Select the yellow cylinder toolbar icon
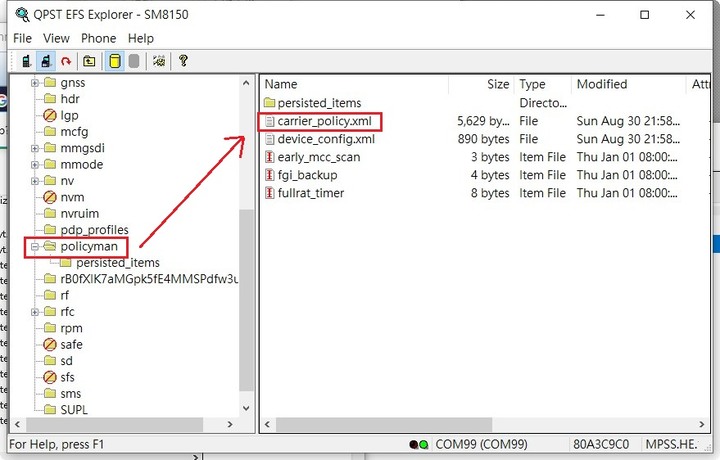The image size is (720, 460). point(115,61)
